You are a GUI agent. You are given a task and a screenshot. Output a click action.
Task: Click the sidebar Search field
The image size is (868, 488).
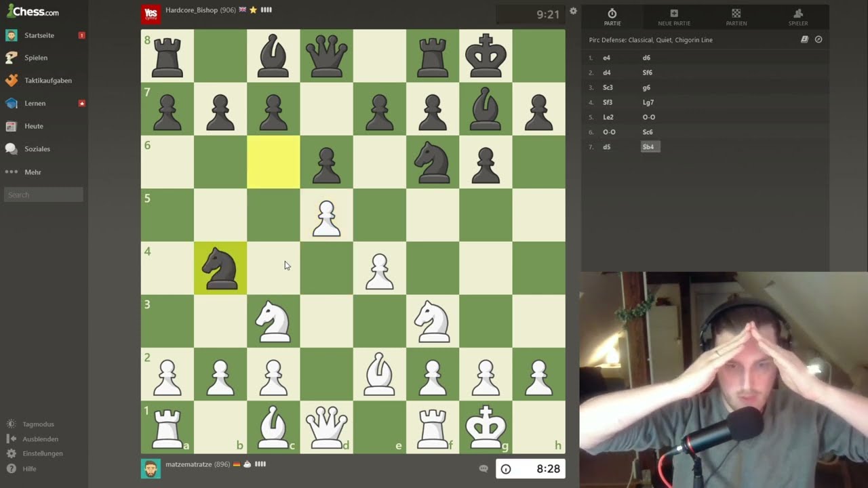click(x=43, y=195)
